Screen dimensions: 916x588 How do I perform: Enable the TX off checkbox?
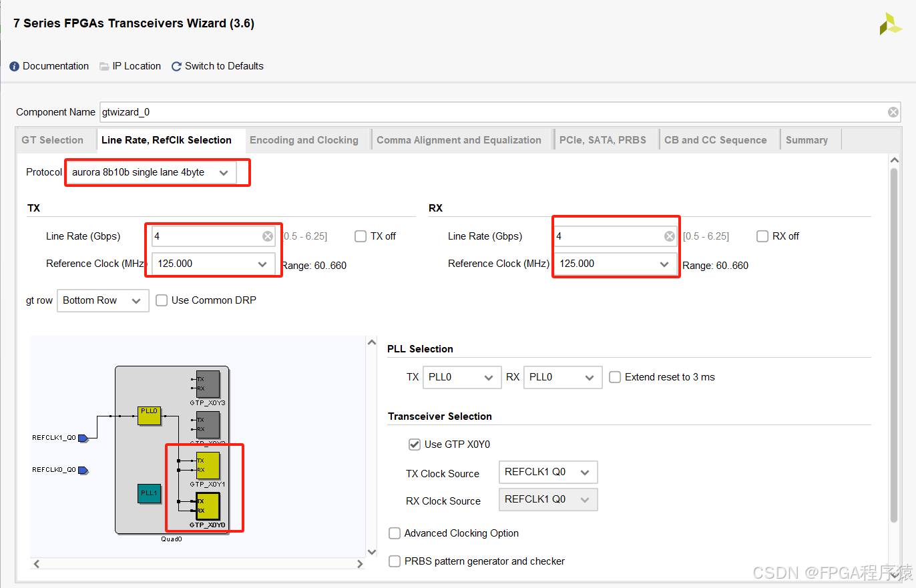coord(361,236)
